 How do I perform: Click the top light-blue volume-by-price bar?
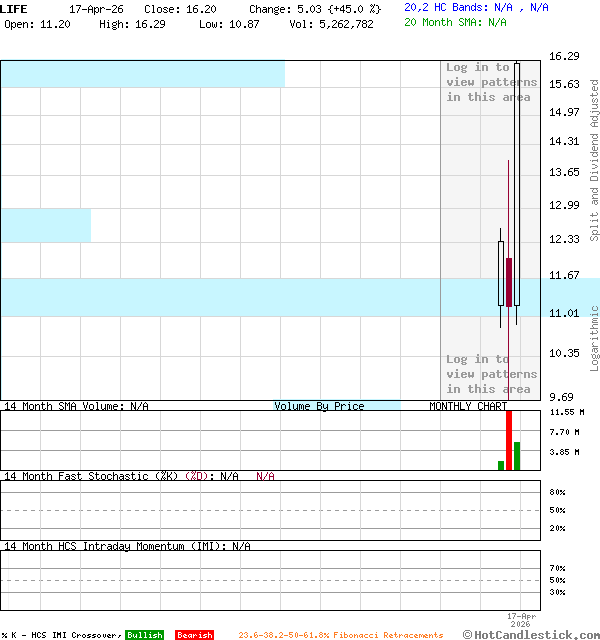point(142,74)
